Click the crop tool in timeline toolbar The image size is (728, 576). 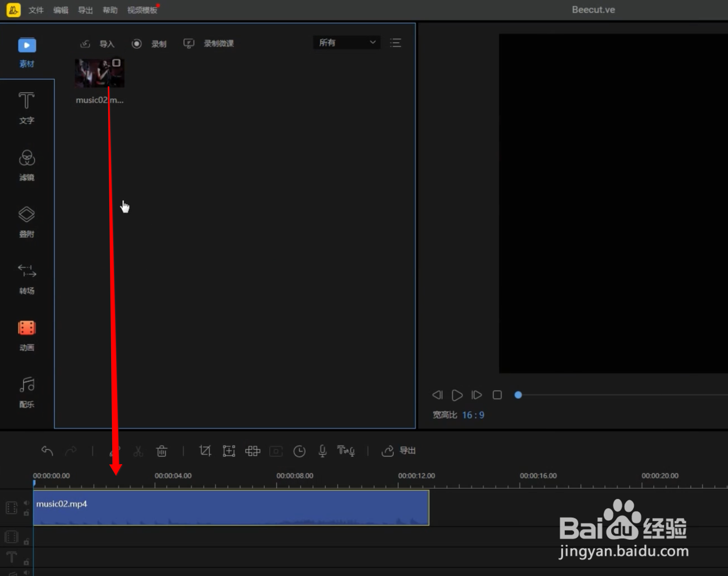click(x=205, y=451)
